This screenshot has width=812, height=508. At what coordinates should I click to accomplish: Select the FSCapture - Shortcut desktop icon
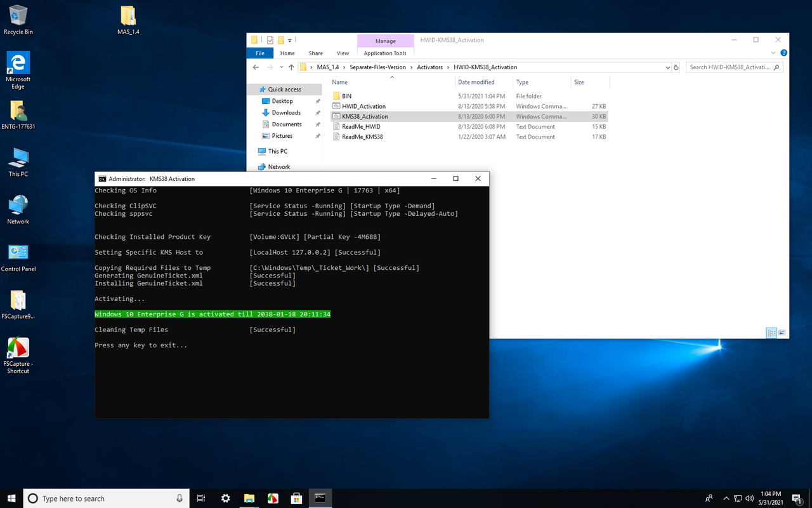point(18,355)
